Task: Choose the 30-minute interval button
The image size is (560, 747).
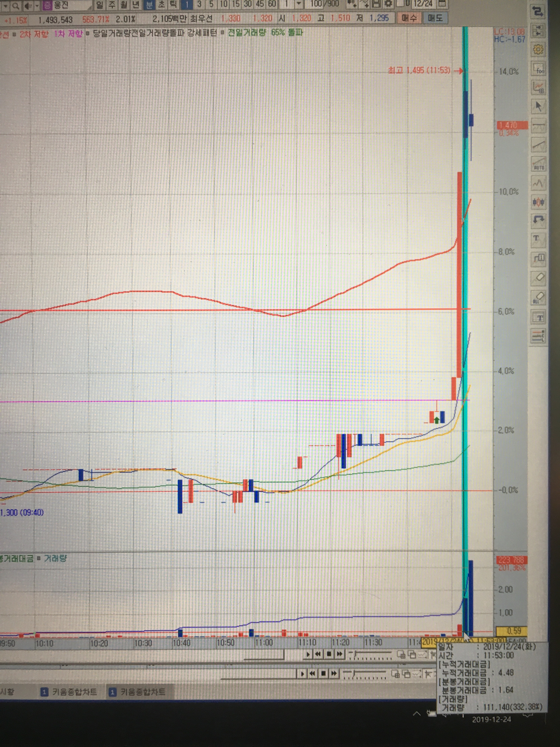Action: [248, 4]
